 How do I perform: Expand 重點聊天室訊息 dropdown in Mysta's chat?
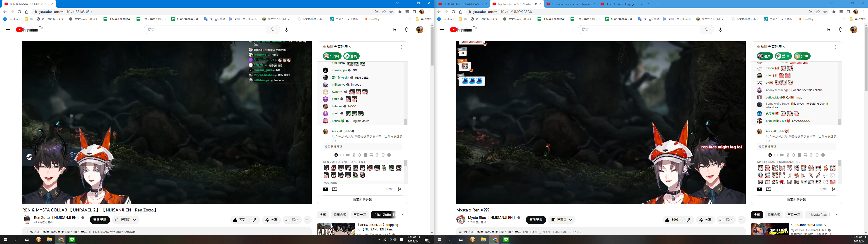[772, 47]
